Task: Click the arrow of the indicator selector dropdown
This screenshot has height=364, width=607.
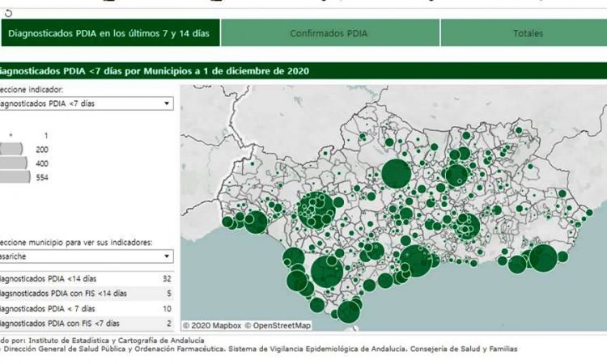Action: tap(166, 104)
